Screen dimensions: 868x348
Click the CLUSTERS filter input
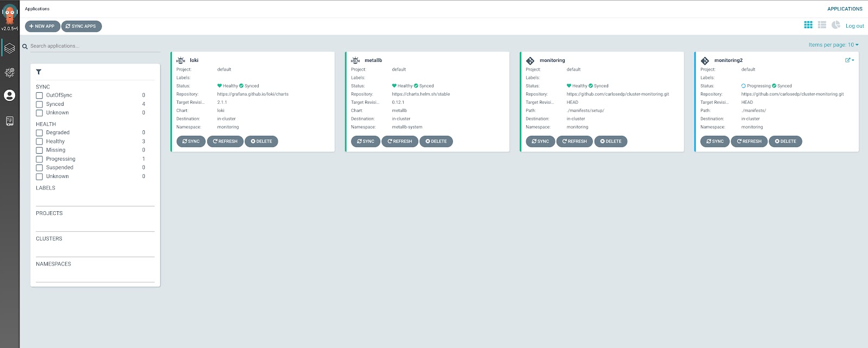(95, 250)
